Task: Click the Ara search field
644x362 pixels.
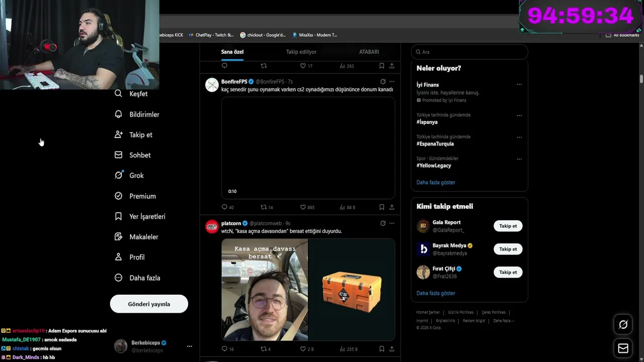Action: click(469, 52)
